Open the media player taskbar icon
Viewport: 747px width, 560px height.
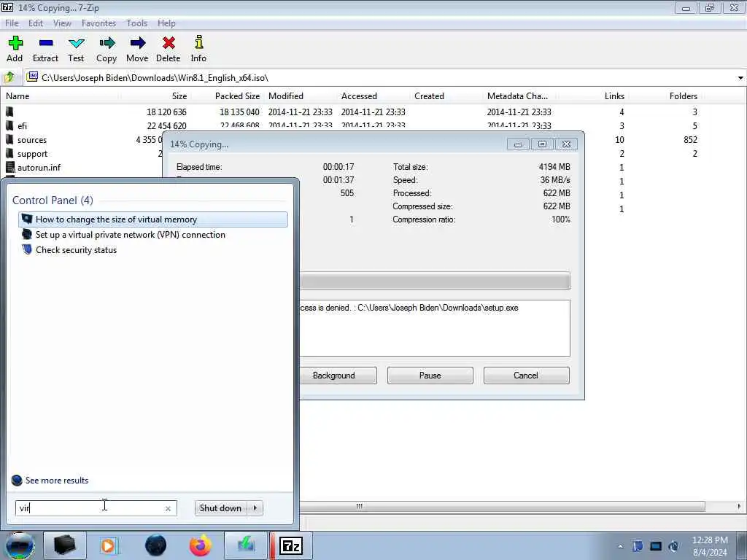point(109,545)
